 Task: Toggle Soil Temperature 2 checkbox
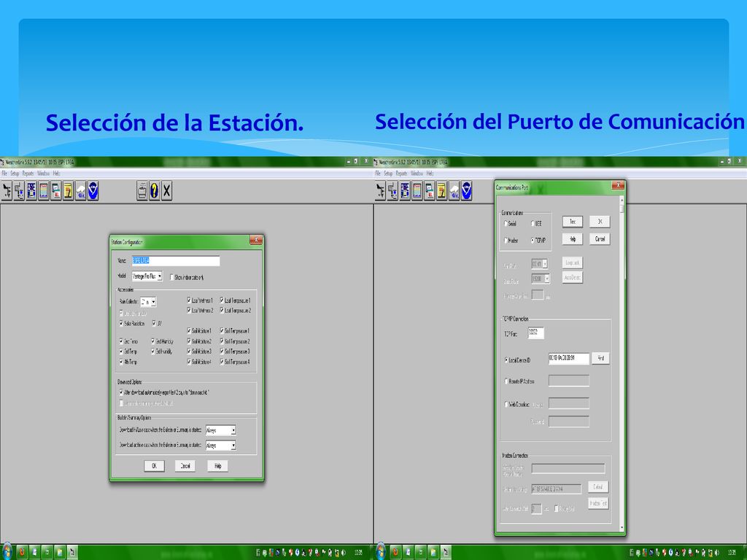click(x=222, y=341)
